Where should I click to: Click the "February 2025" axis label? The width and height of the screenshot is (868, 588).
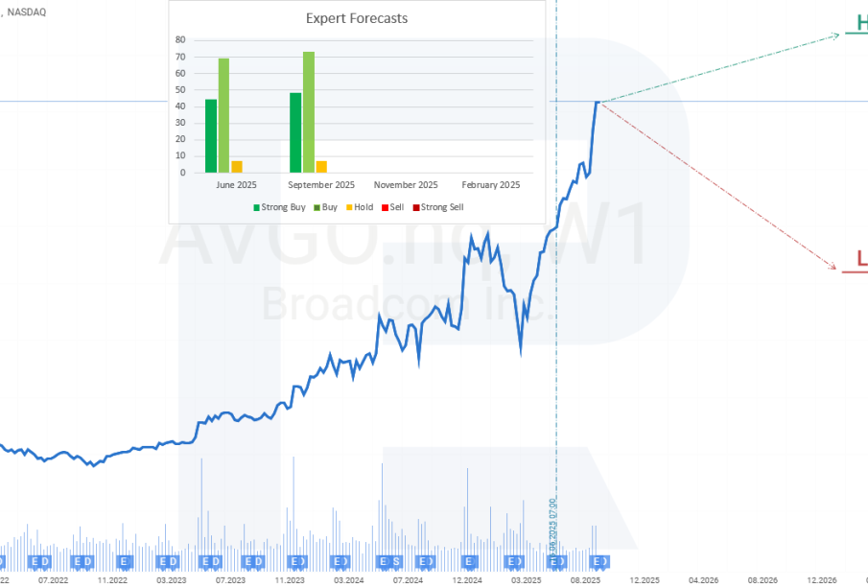click(x=491, y=185)
